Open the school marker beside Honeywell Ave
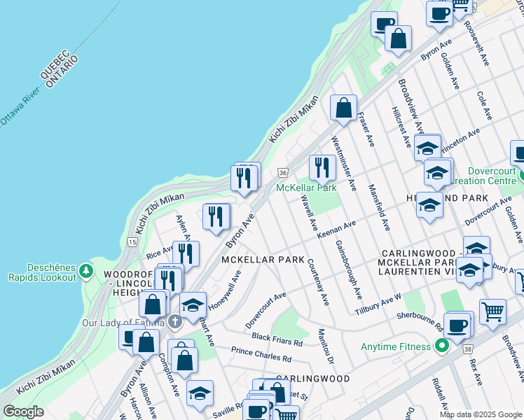 [x=193, y=305]
